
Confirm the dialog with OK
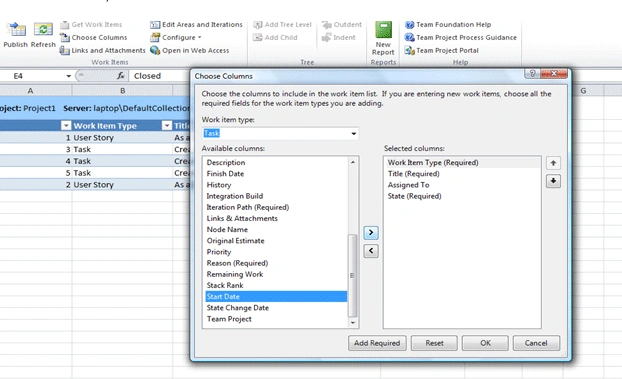click(486, 343)
